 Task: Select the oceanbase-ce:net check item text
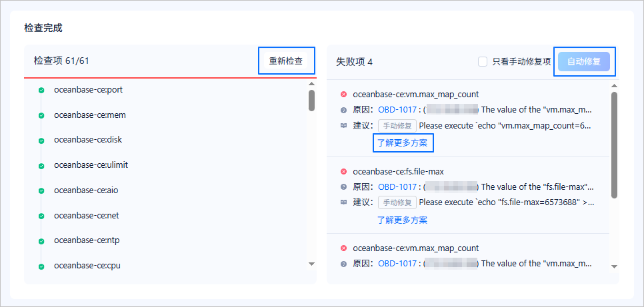(87, 216)
